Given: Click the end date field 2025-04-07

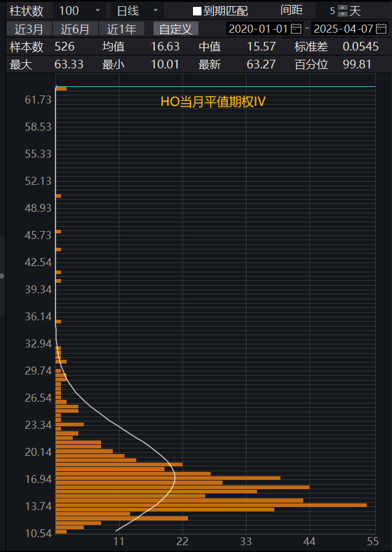Looking at the screenshot, I should click(349, 28).
